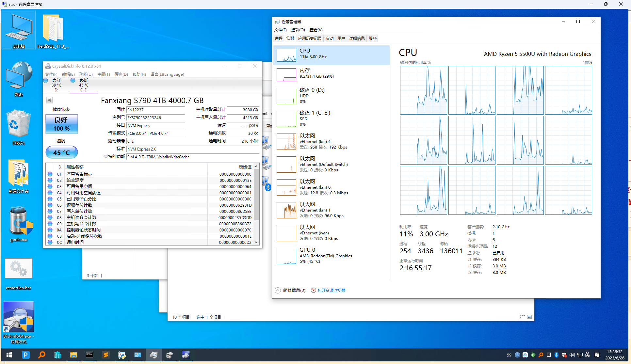
Task: Click 打开资源监视器 link
Action: 331,290
